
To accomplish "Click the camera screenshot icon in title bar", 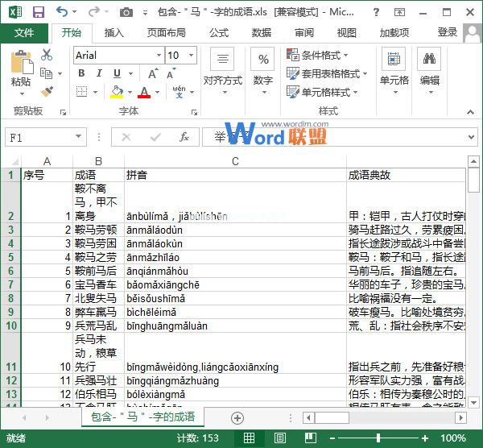I will (x=126, y=12).
